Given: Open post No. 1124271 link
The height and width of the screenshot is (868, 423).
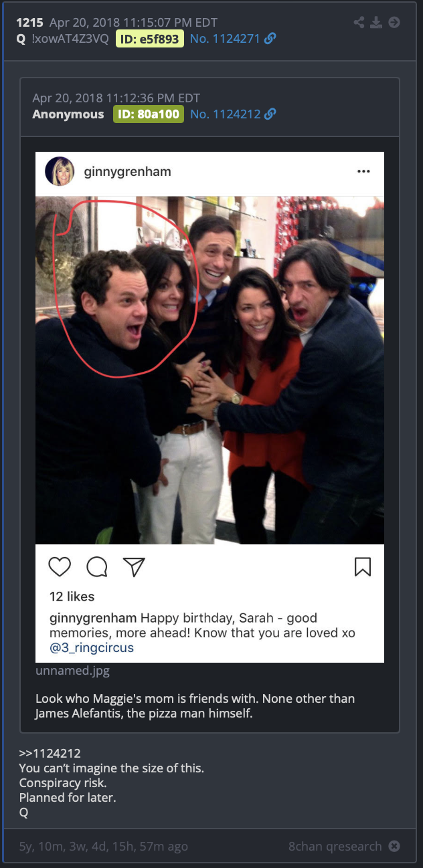Looking at the screenshot, I should [x=225, y=39].
